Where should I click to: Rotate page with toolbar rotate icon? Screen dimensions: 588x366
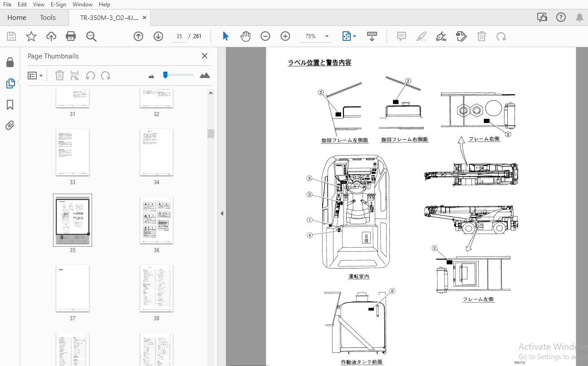(501, 36)
